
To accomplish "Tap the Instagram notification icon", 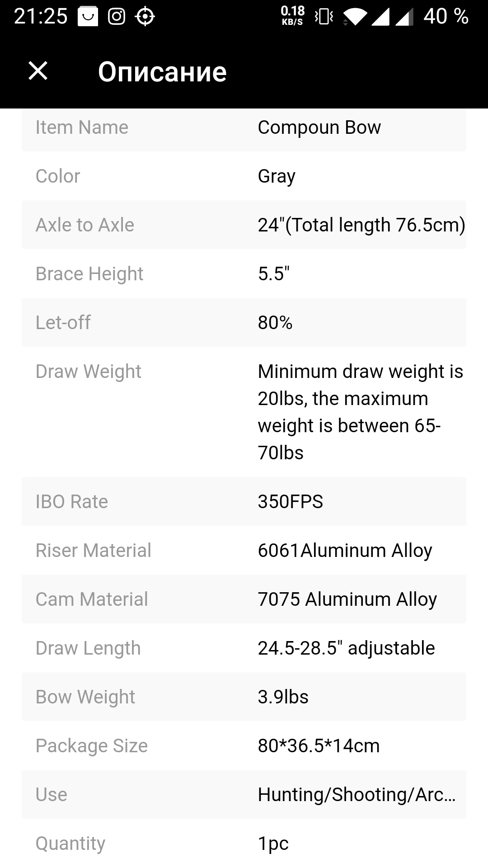I will pyautogui.click(x=117, y=17).
